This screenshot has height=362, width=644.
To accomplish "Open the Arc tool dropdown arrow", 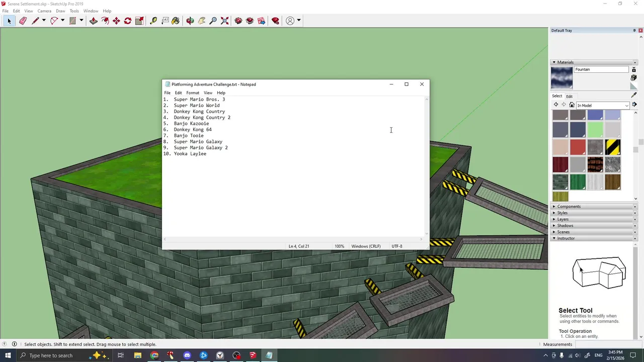I will (x=62, y=21).
